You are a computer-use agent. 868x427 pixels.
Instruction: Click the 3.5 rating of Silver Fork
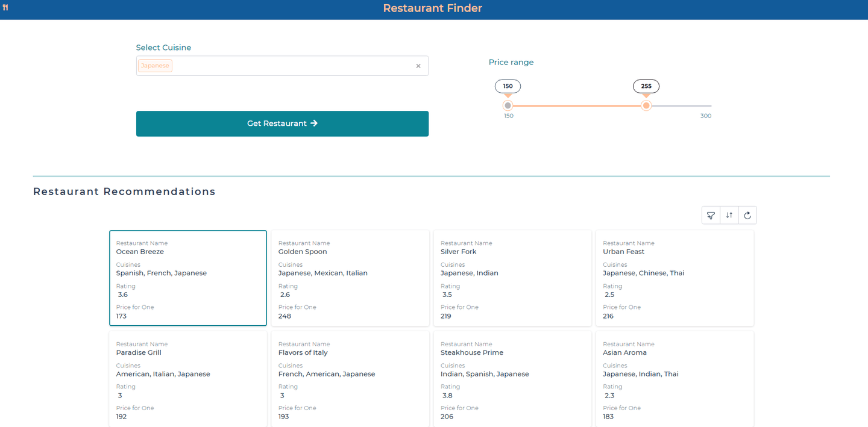coord(447,295)
